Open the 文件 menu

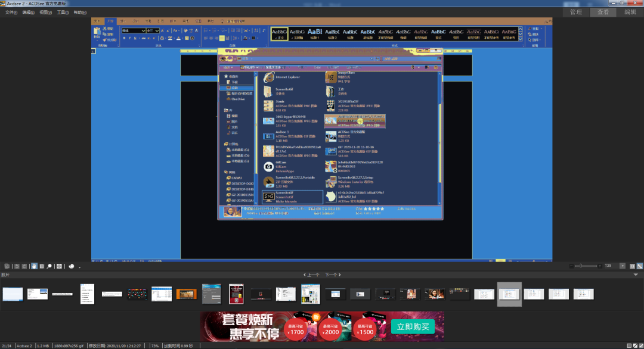11,13
